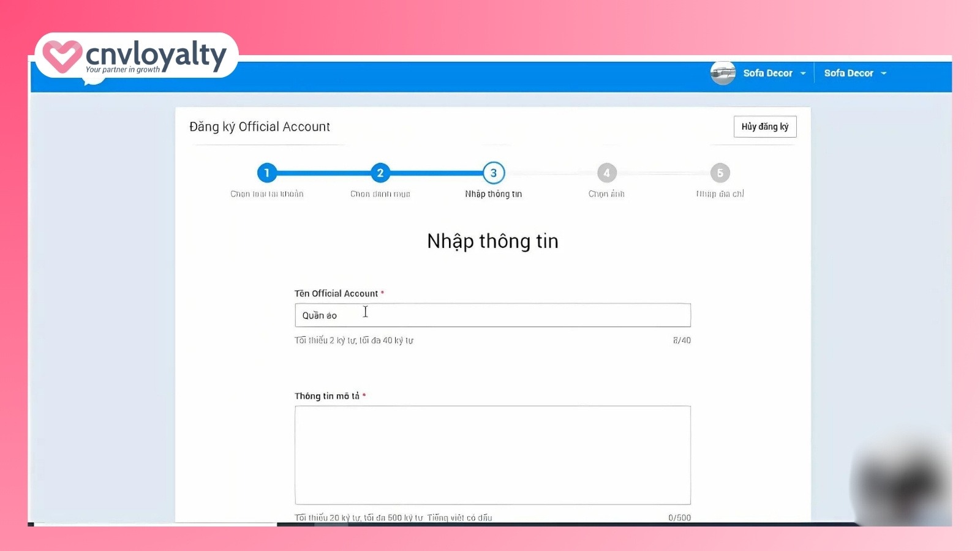Open the Sofa Decor menu beside avatar
Viewport: 980px width, 551px height.
[x=767, y=73]
